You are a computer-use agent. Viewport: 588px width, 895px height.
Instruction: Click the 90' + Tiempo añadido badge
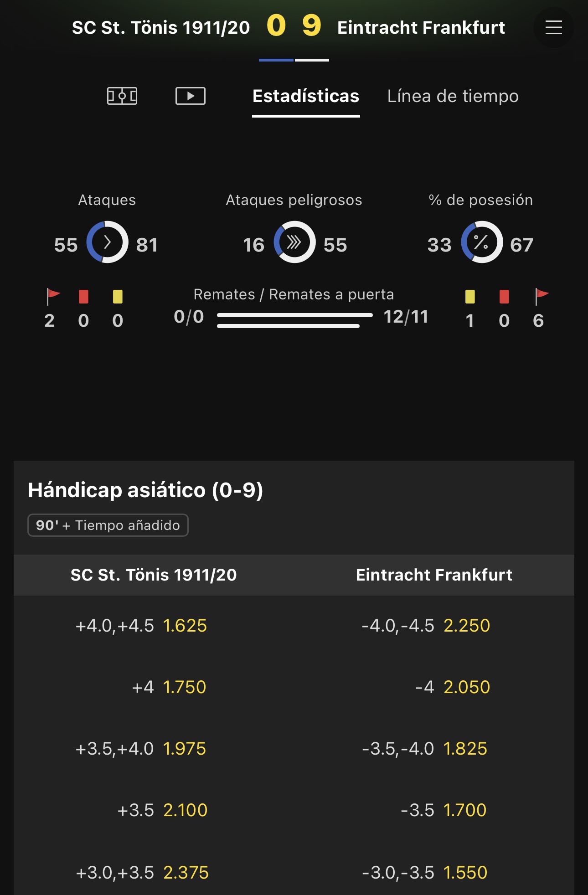[108, 525]
